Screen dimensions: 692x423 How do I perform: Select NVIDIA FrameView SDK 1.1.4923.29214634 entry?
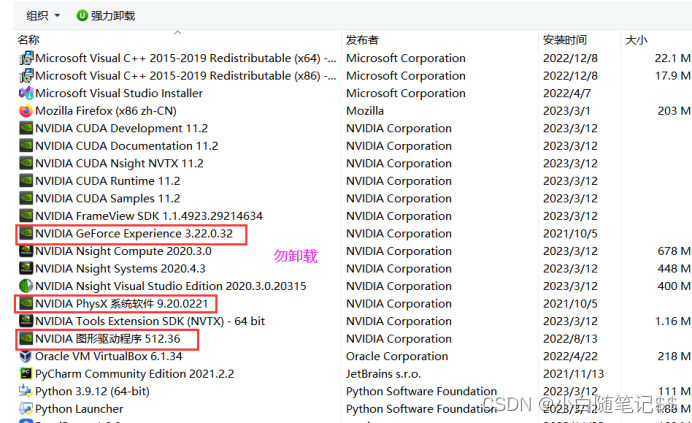point(149,216)
